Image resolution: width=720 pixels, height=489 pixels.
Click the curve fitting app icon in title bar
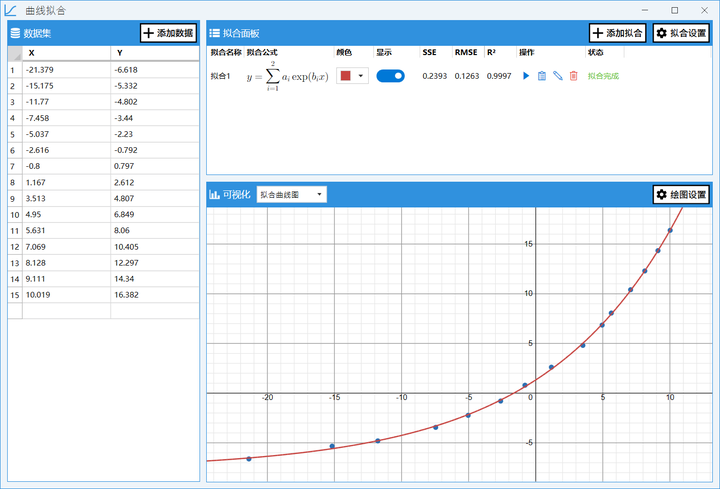coord(11,10)
